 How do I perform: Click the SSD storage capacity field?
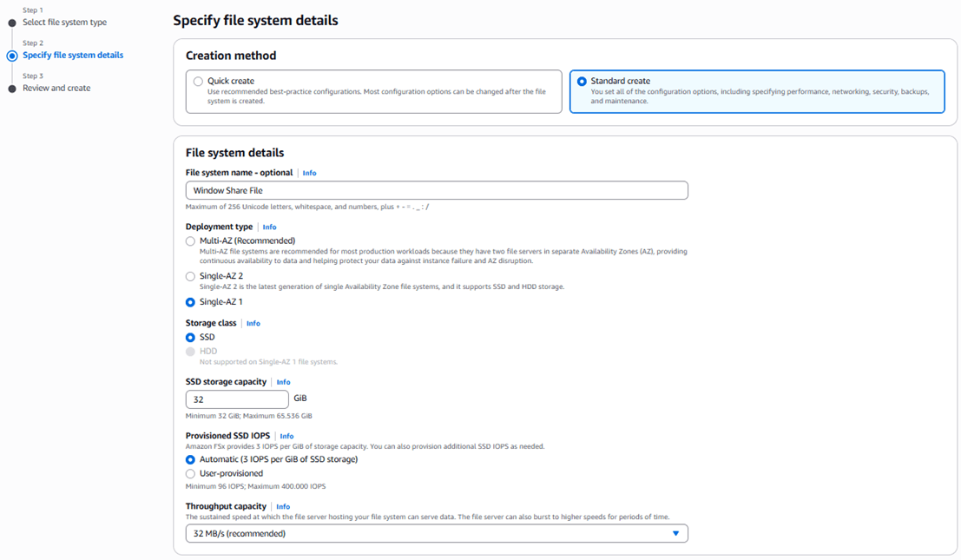click(237, 399)
